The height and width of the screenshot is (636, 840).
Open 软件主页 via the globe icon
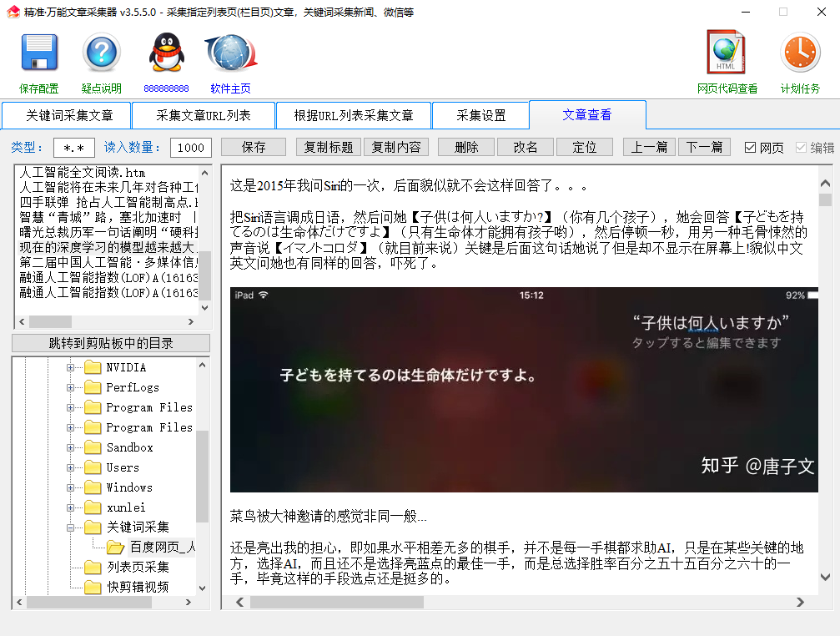230,52
